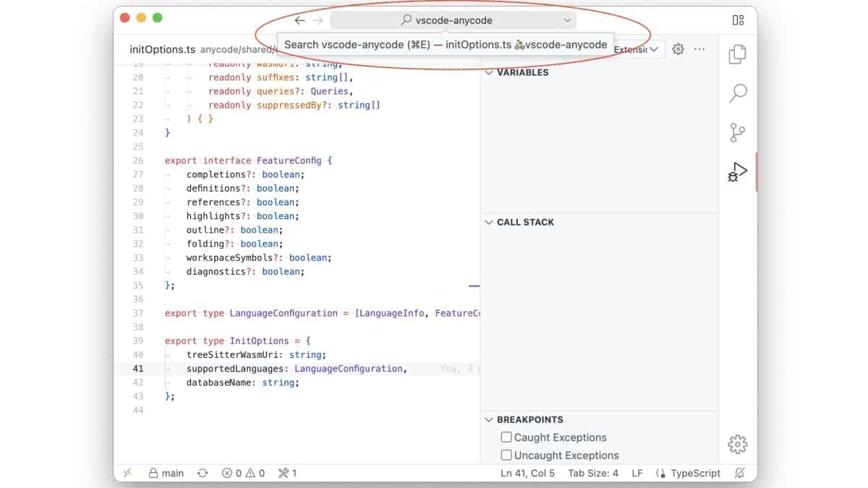This screenshot has height=488, width=868.
Task: Click the sync changes icon next to main
Action: pos(203,473)
